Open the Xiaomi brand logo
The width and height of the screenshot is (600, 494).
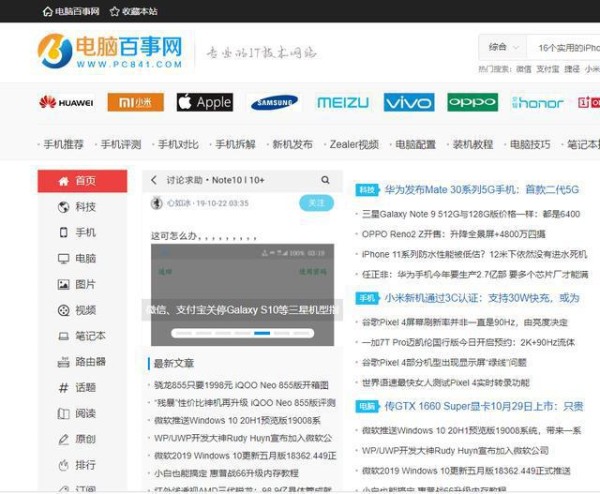tap(135, 102)
